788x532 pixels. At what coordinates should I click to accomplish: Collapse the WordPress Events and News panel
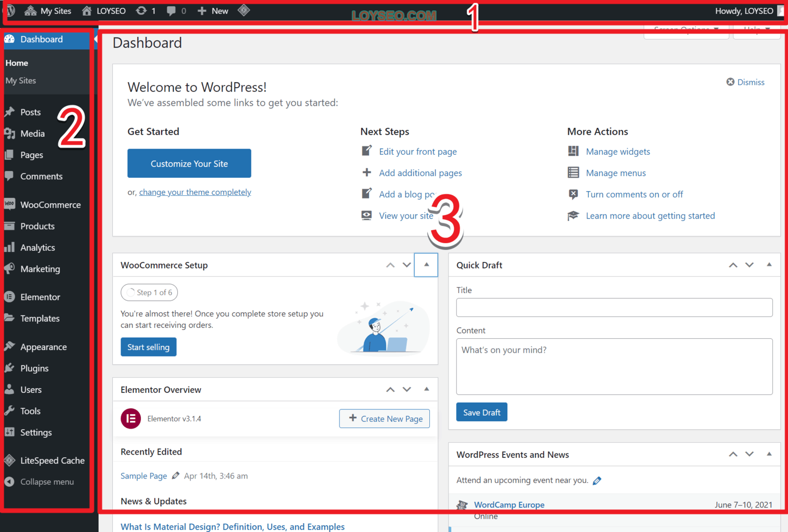[x=769, y=454]
